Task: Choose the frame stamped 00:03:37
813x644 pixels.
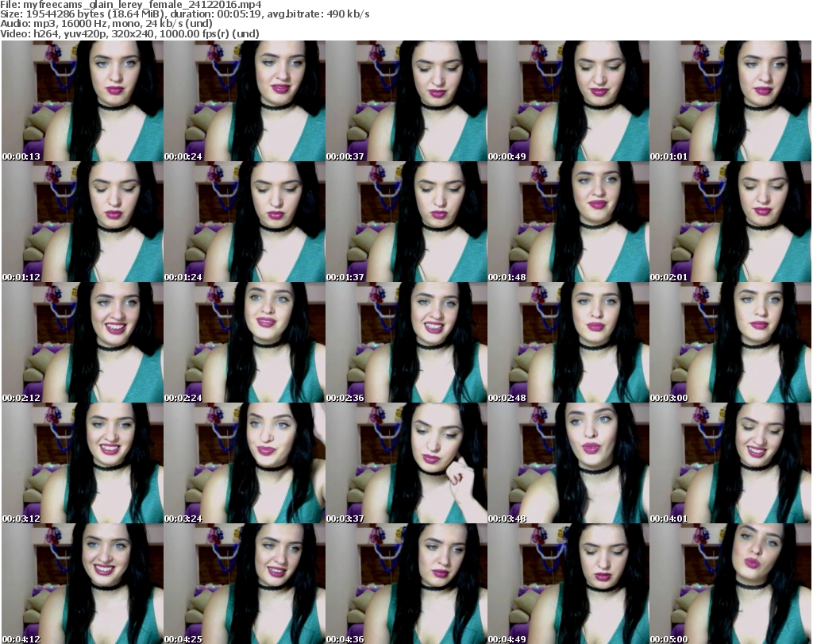Action: (406, 464)
